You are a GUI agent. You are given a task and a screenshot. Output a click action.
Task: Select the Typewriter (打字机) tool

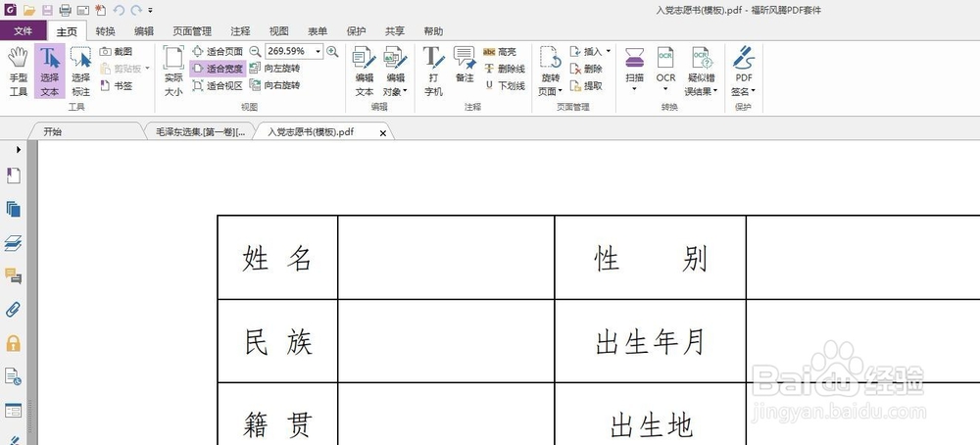pos(434,72)
